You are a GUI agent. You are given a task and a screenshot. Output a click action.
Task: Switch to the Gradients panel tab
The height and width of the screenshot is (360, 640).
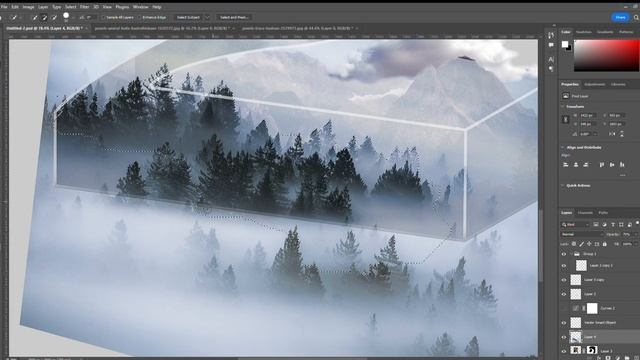pyautogui.click(x=605, y=32)
